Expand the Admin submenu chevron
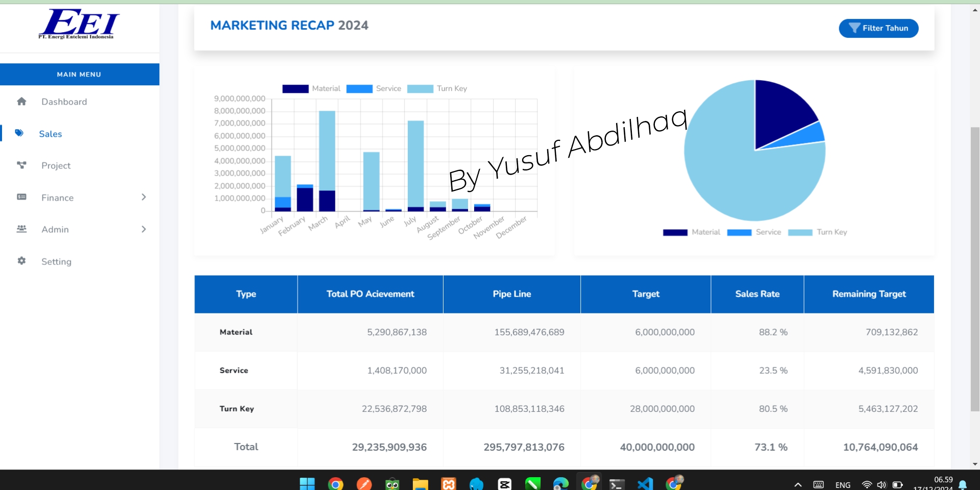 click(143, 229)
